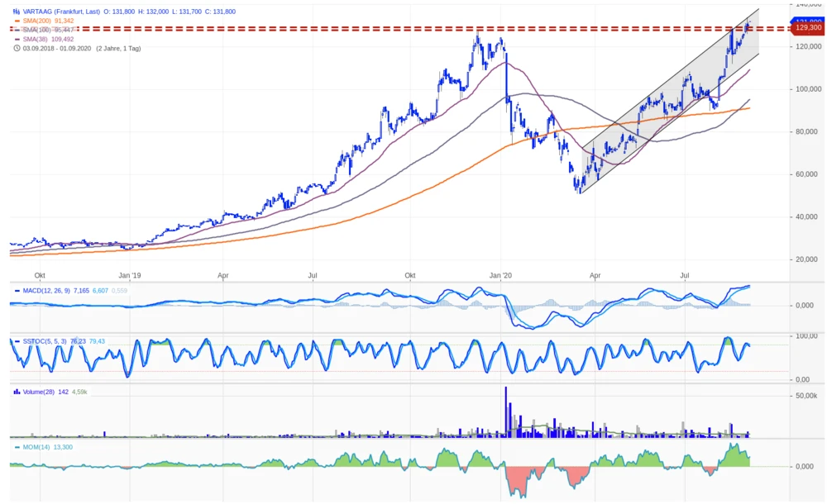Select the SMA(38) legend label

36,39
